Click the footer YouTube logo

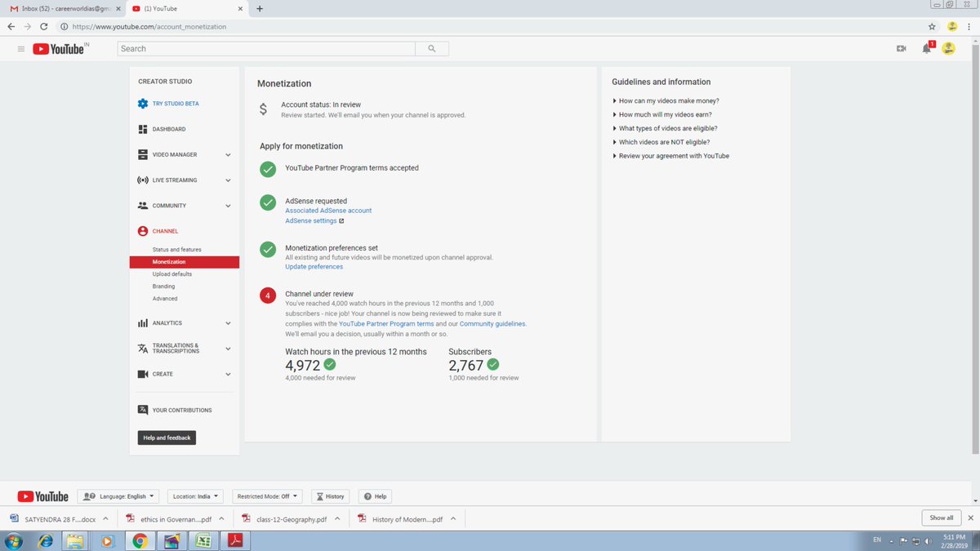(43, 496)
